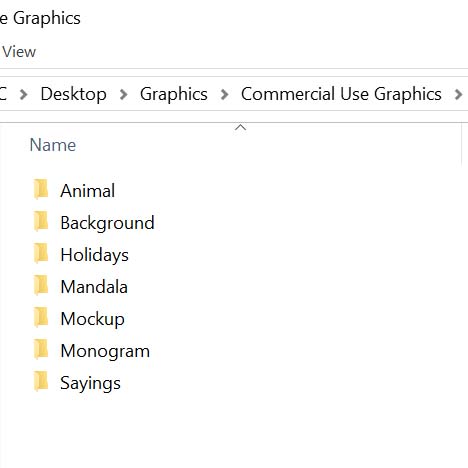The image size is (468, 468).
Task: Expand the chevron after Commercial Use Graphics
Action: [x=459, y=94]
